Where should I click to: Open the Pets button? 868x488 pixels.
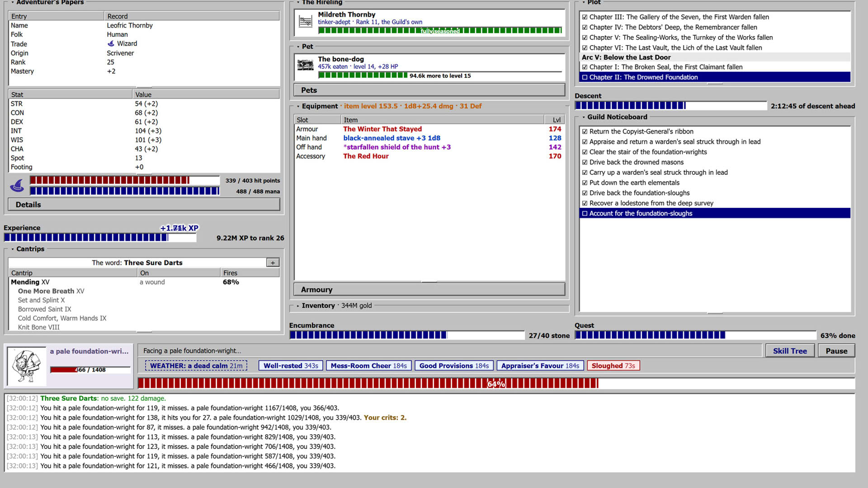tap(429, 90)
